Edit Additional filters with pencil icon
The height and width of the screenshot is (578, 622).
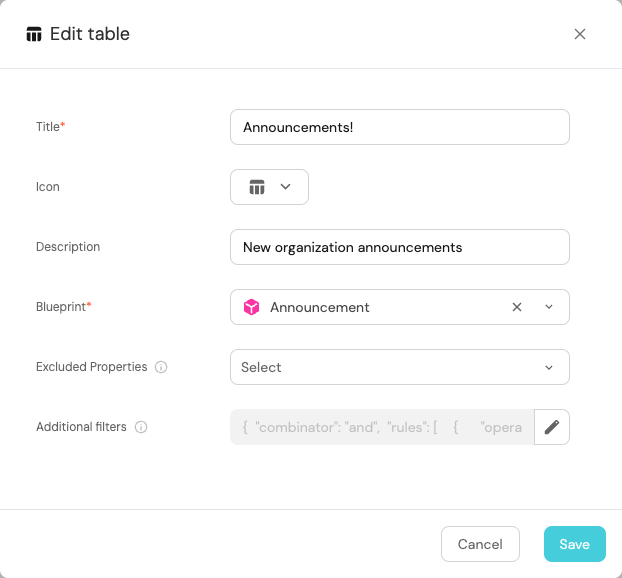552,427
